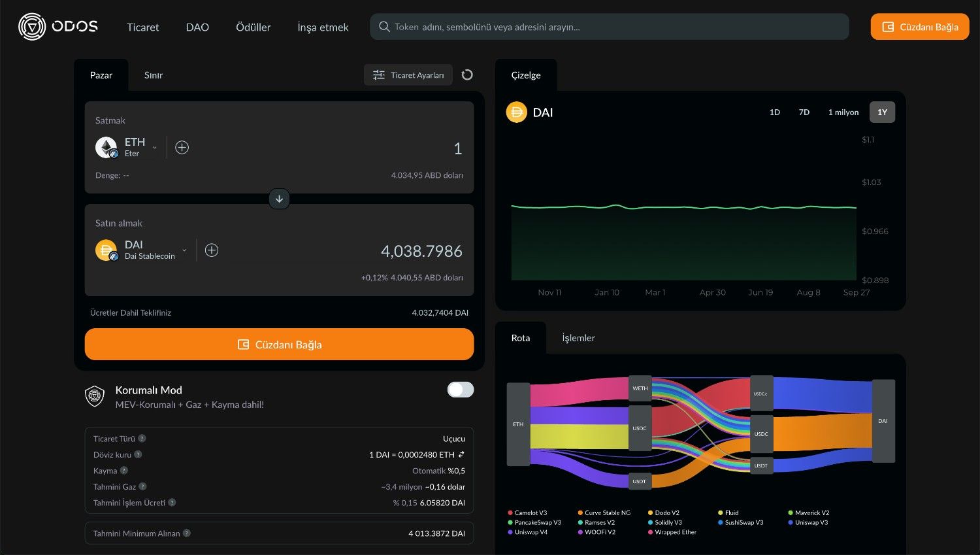The width and height of the screenshot is (980, 555).
Task: Click the Solidly V3 legend entry
Action: pyautogui.click(x=665, y=523)
